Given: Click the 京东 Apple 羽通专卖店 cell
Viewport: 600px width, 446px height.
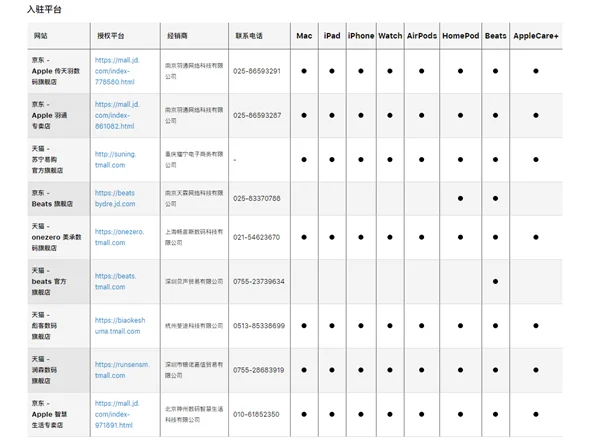Looking at the screenshot, I should coord(59,115).
